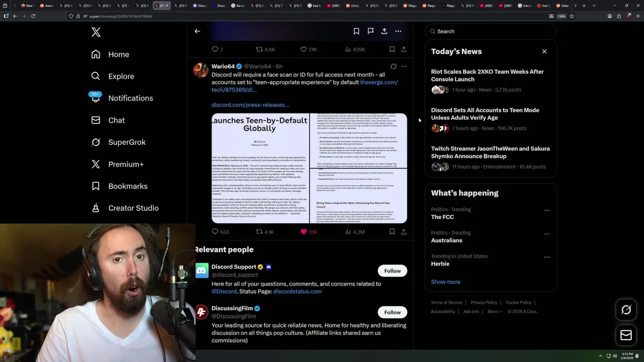The image size is (644, 362).
Task: Click the X logo in the sidebar
Action: (96, 32)
